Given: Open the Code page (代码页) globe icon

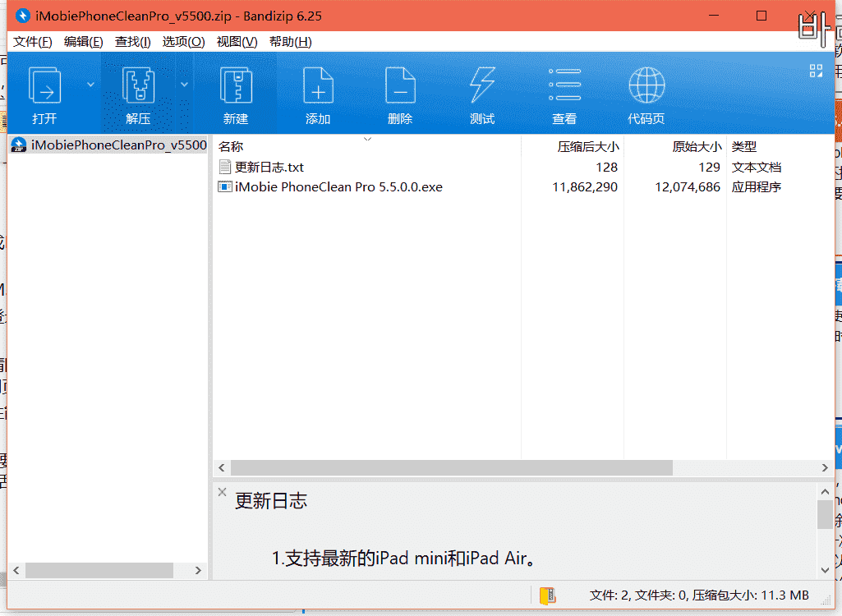Looking at the screenshot, I should coord(646,85).
